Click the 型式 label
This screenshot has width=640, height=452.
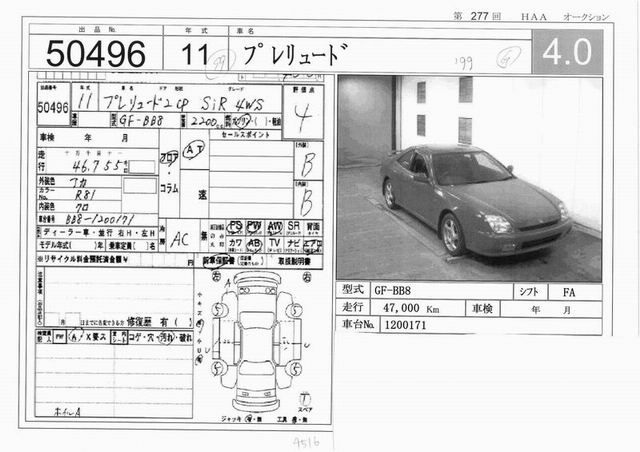[352, 290]
